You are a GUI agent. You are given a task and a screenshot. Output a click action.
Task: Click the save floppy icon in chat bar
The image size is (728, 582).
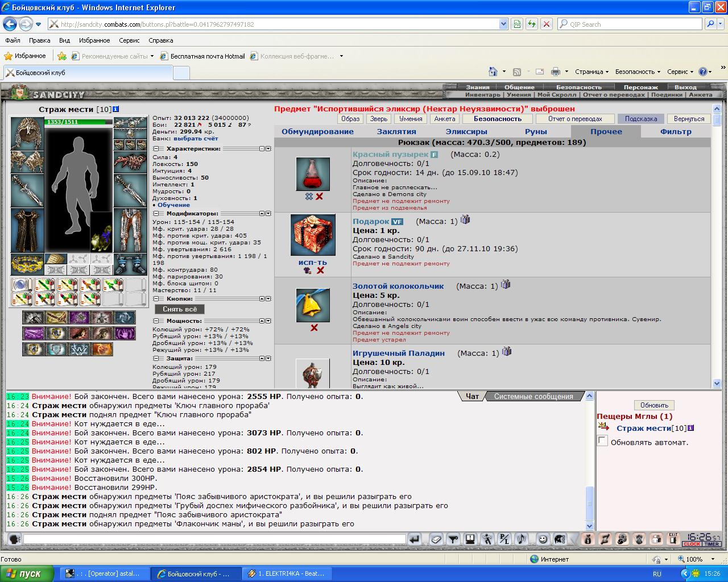coord(470,539)
